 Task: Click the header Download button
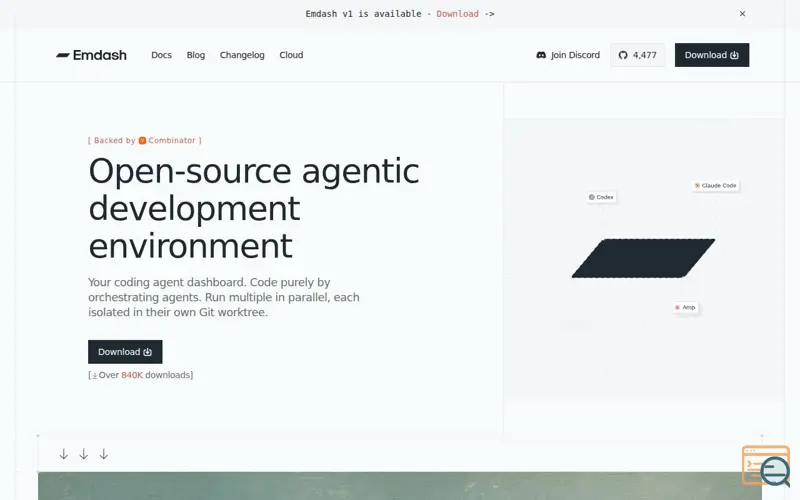tap(712, 55)
